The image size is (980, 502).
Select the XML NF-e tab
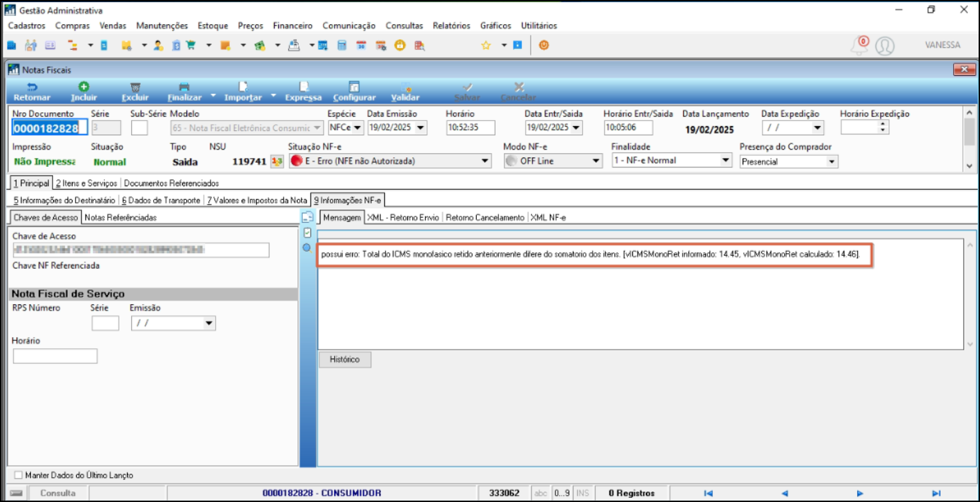point(548,217)
